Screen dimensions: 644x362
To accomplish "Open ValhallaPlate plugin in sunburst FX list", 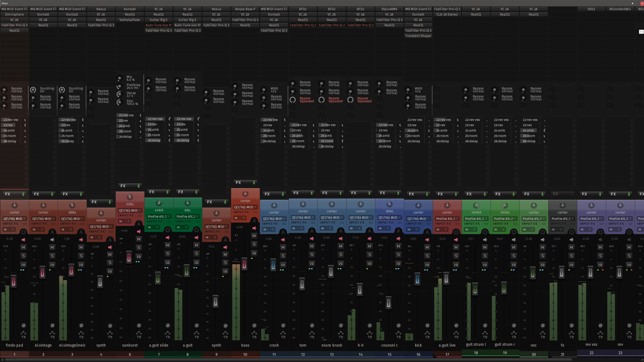I will click(x=130, y=20).
